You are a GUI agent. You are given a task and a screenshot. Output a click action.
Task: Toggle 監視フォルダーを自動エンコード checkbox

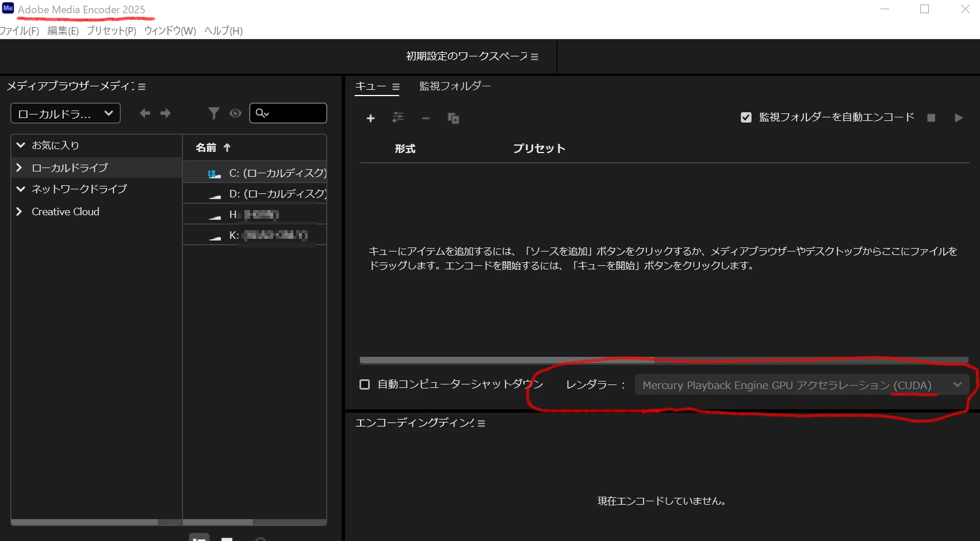[746, 117]
